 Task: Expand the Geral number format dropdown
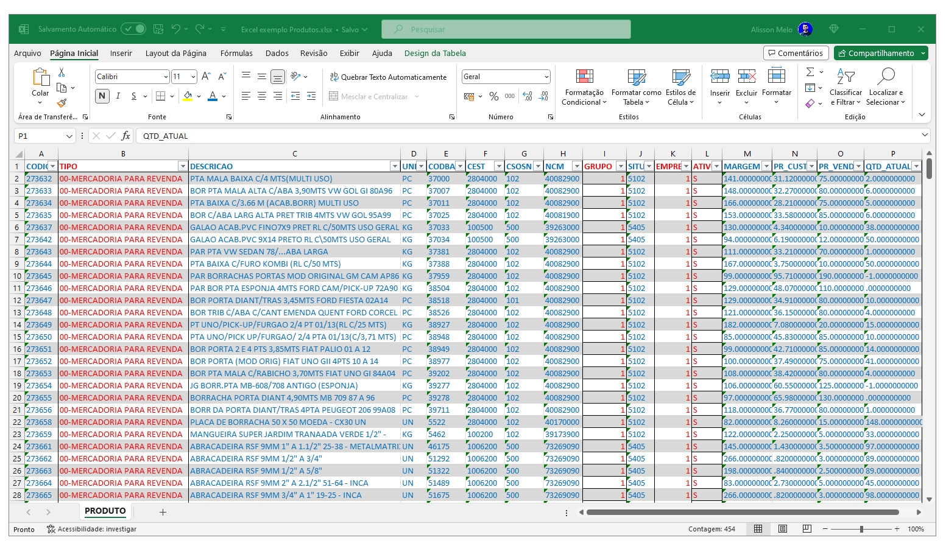(x=546, y=77)
